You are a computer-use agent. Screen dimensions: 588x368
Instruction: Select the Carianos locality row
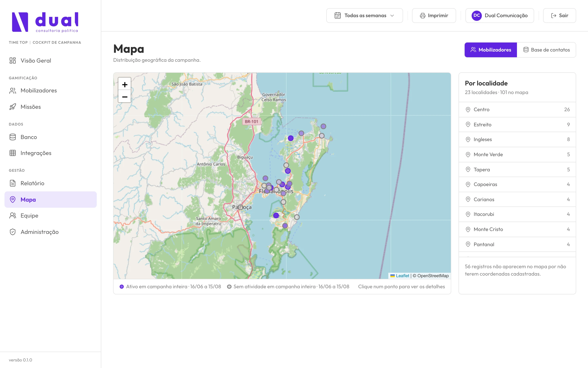tap(517, 200)
